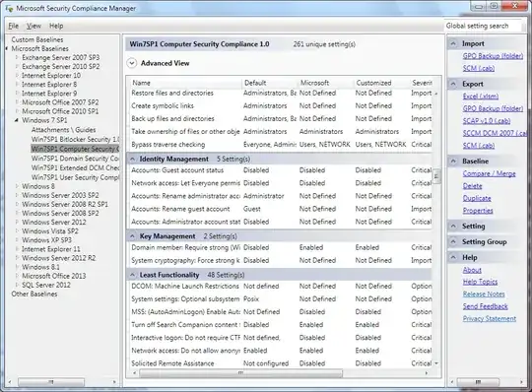
Task: Click settings list vertical scrollbar thumb
Action: (x=436, y=176)
